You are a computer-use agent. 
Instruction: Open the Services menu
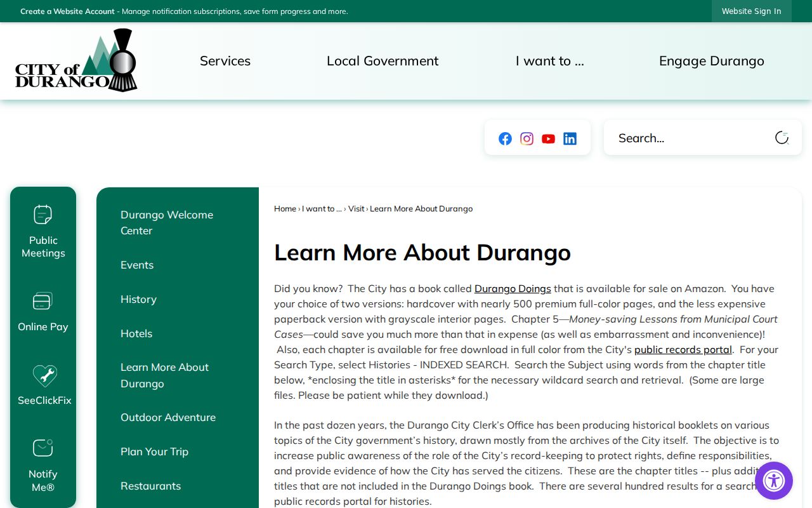click(225, 61)
